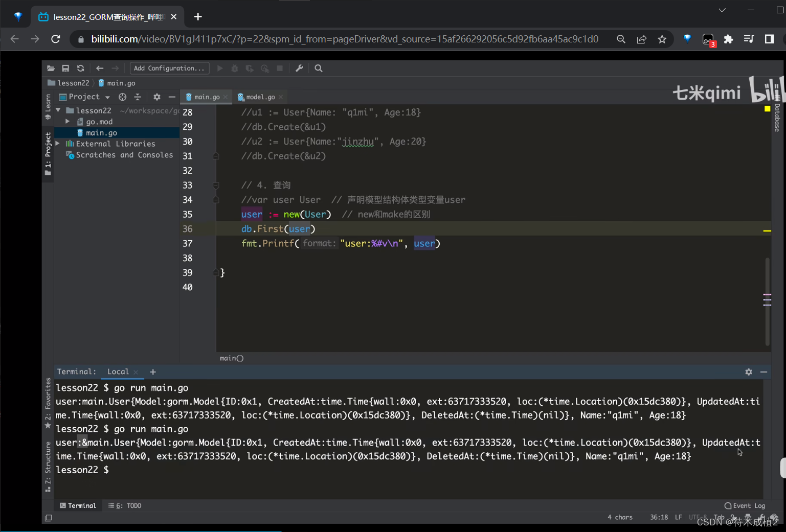Add a new terminal session tab
The height and width of the screenshot is (532, 786).
click(x=153, y=372)
